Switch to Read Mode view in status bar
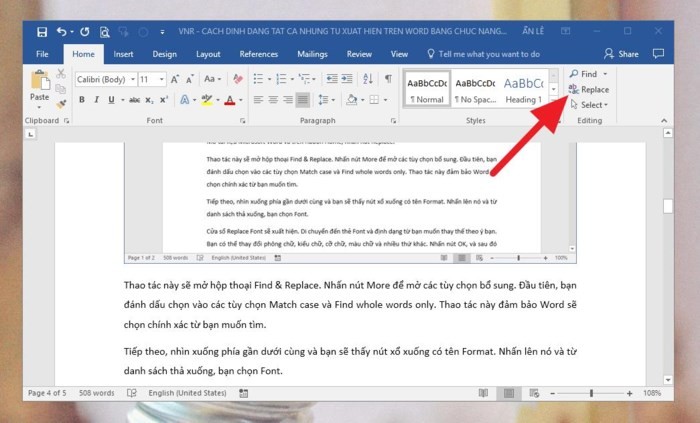This screenshot has height=423, width=700. [x=483, y=393]
